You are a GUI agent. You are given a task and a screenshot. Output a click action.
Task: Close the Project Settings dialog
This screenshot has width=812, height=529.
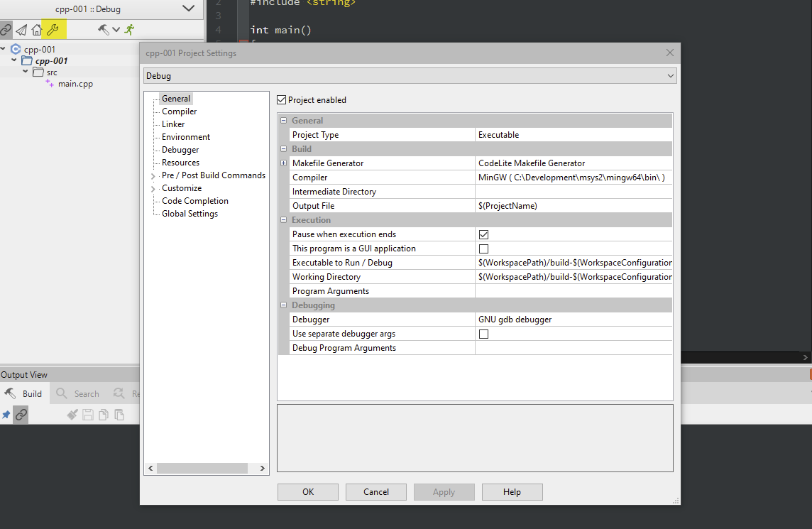669,53
